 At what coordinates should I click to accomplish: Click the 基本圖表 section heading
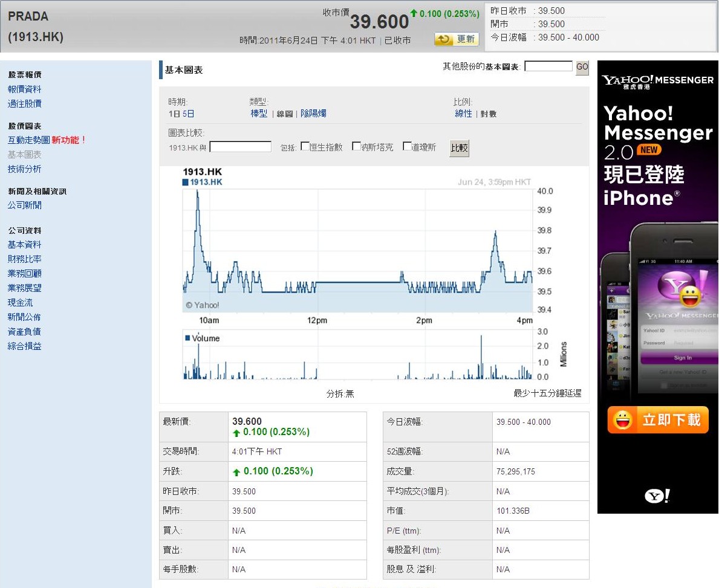[x=183, y=70]
